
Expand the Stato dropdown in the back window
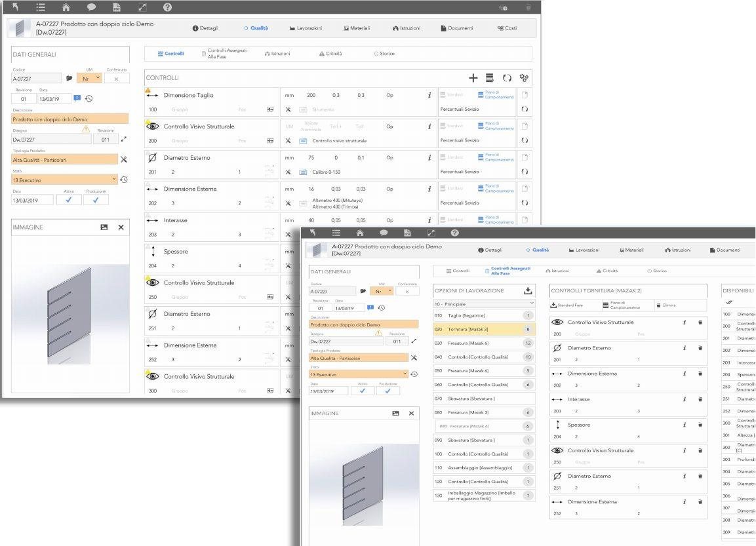click(65, 180)
